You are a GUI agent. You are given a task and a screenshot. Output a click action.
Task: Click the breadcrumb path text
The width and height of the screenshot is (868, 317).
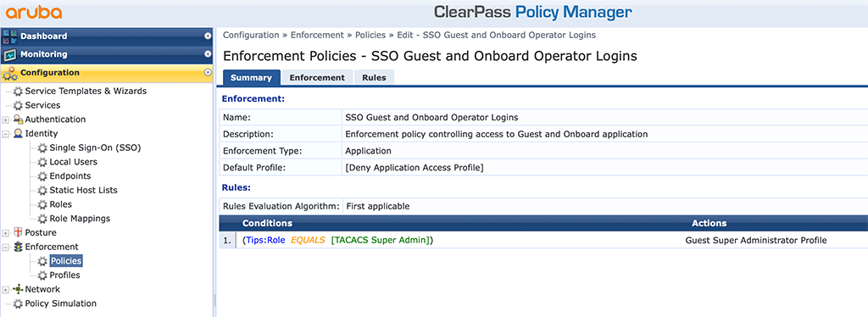[409, 35]
